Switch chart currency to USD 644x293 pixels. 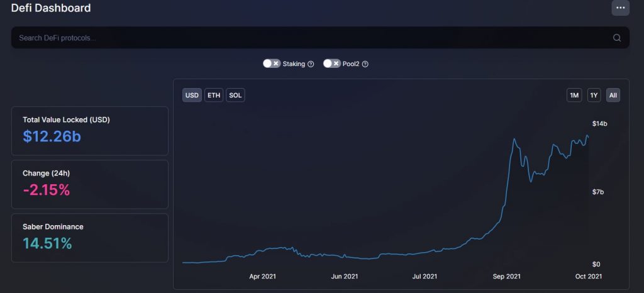(192, 96)
